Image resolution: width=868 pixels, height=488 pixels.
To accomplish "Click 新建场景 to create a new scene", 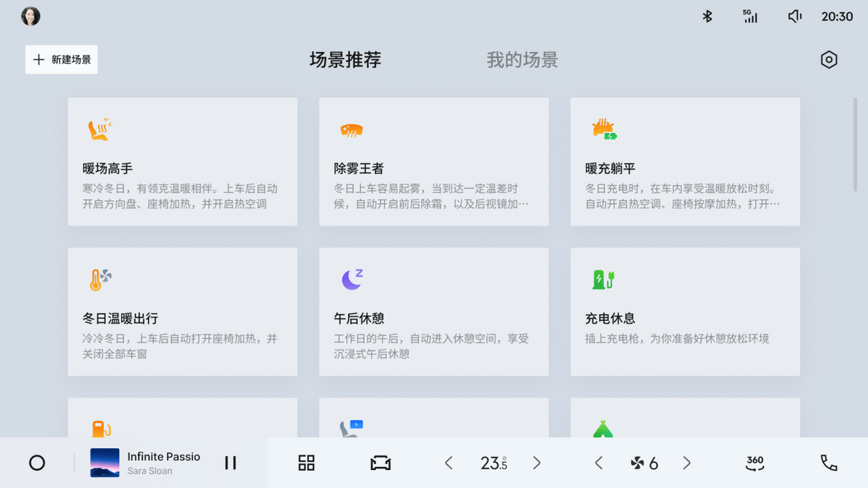I will (61, 59).
